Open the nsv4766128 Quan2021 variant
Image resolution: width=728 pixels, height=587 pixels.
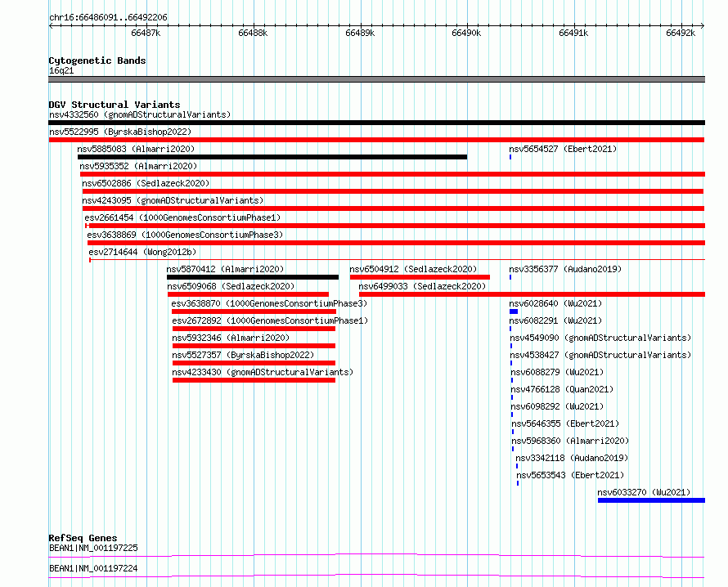tap(562, 389)
